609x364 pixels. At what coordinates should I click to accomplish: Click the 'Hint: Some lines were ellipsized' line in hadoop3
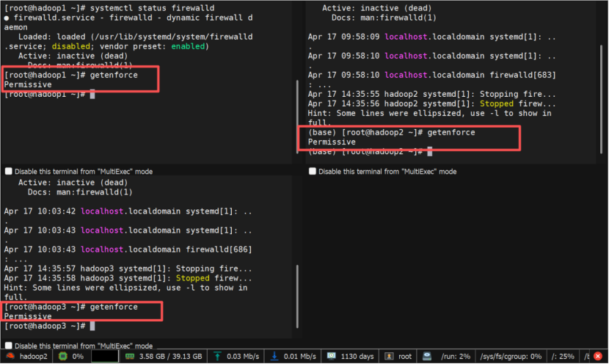(x=125, y=288)
